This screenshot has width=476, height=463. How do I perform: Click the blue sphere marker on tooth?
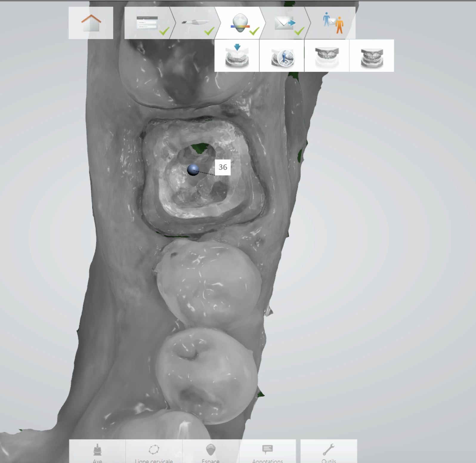(193, 170)
